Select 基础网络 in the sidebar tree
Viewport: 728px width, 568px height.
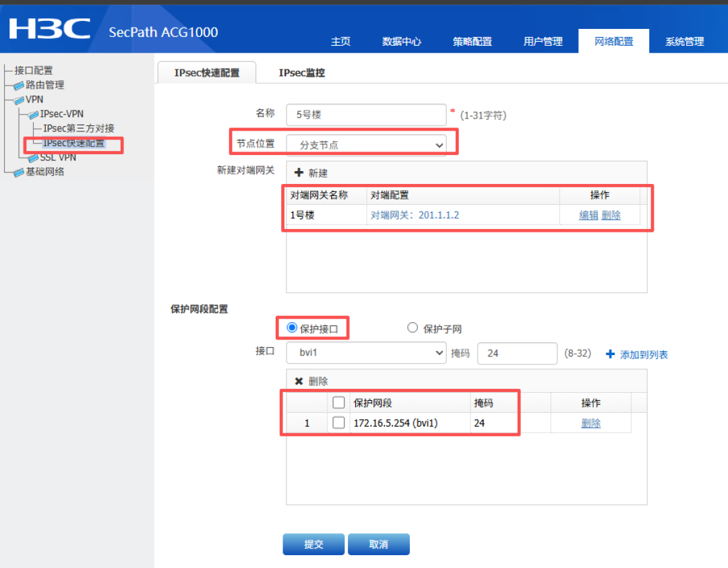tap(44, 172)
